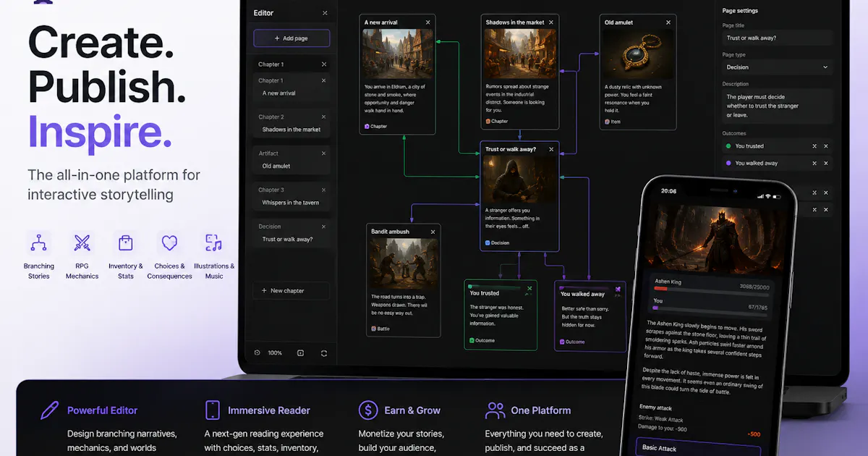This screenshot has height=456, width=868.
Task: Click the Page title input field
Action: [x=778, y=38]
